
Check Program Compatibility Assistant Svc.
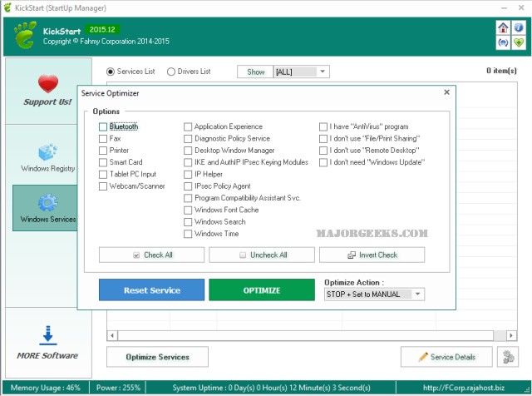(188, 198)
